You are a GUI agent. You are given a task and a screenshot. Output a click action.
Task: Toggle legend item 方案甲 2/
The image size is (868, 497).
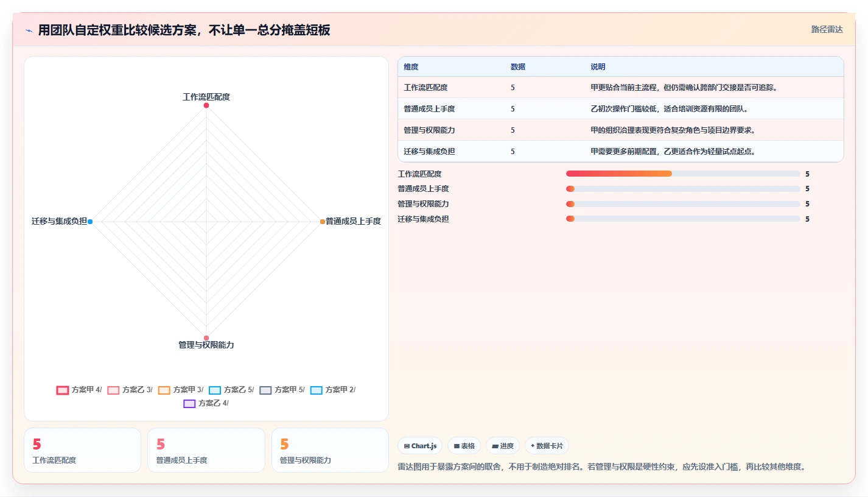[x=333, y=390]
